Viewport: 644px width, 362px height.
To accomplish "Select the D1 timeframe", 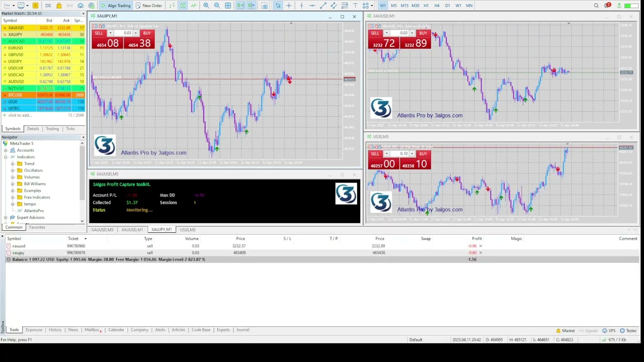I will click(447, 6).
